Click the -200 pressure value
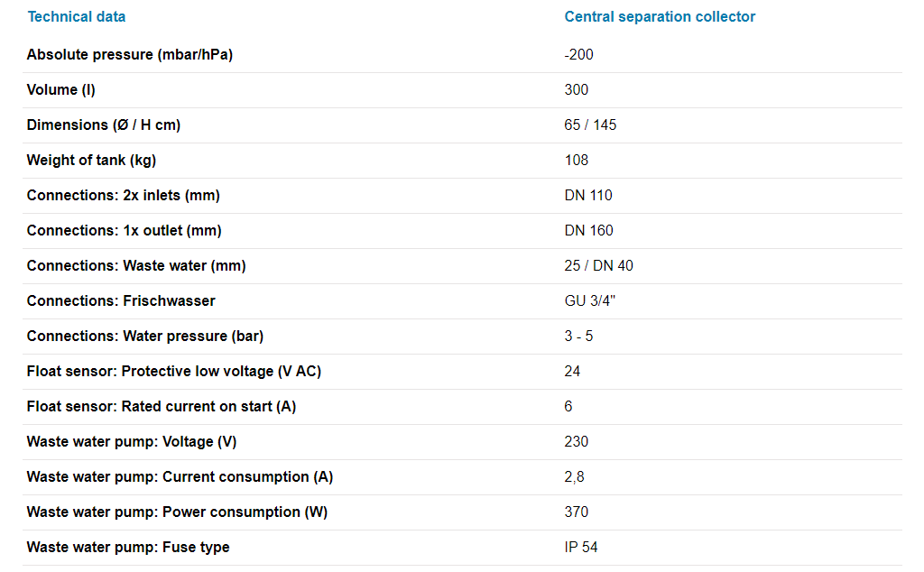This screenshot has width=924, height=572. point(578,54)
